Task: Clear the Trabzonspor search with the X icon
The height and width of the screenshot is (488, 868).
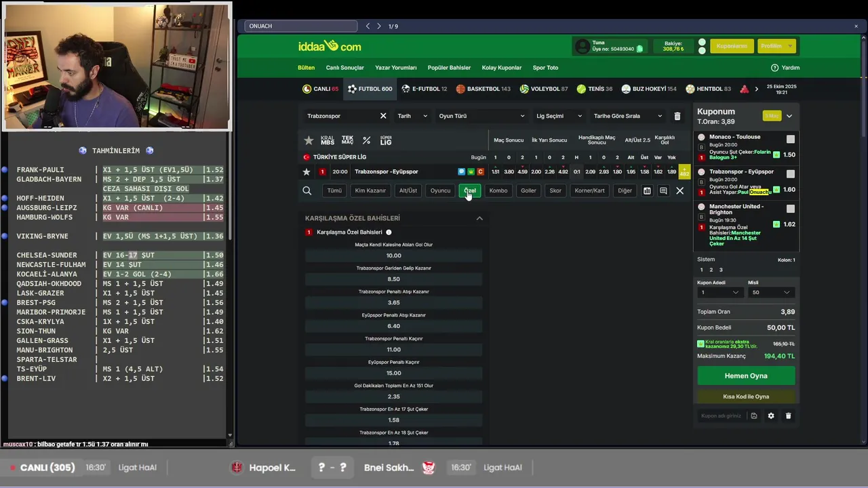Action: coord(383,116)
